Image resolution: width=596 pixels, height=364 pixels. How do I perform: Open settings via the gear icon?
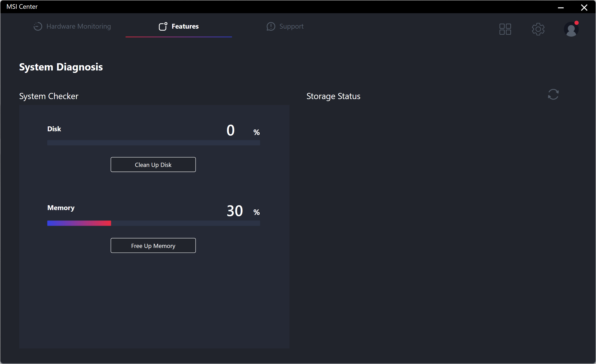538,29
